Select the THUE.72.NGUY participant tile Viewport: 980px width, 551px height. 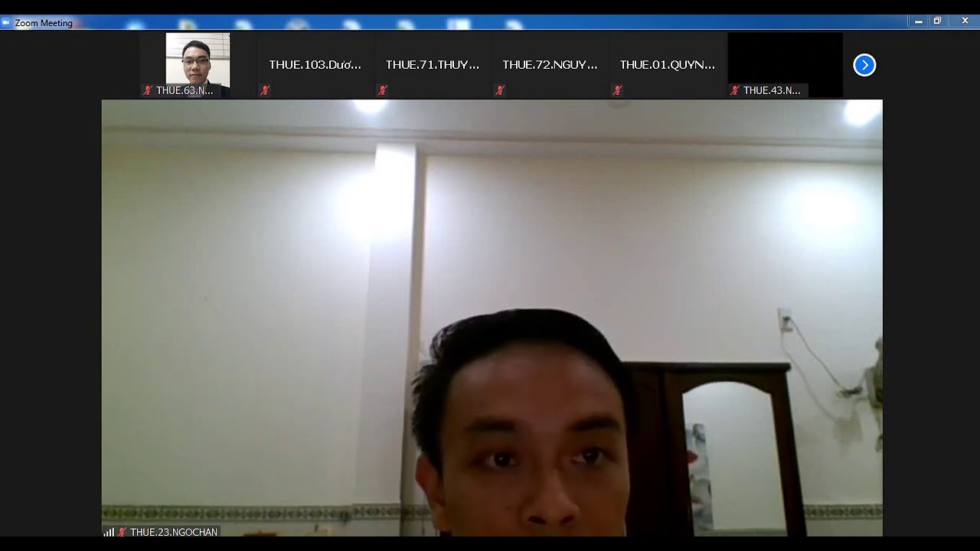[x=550, y=65]
